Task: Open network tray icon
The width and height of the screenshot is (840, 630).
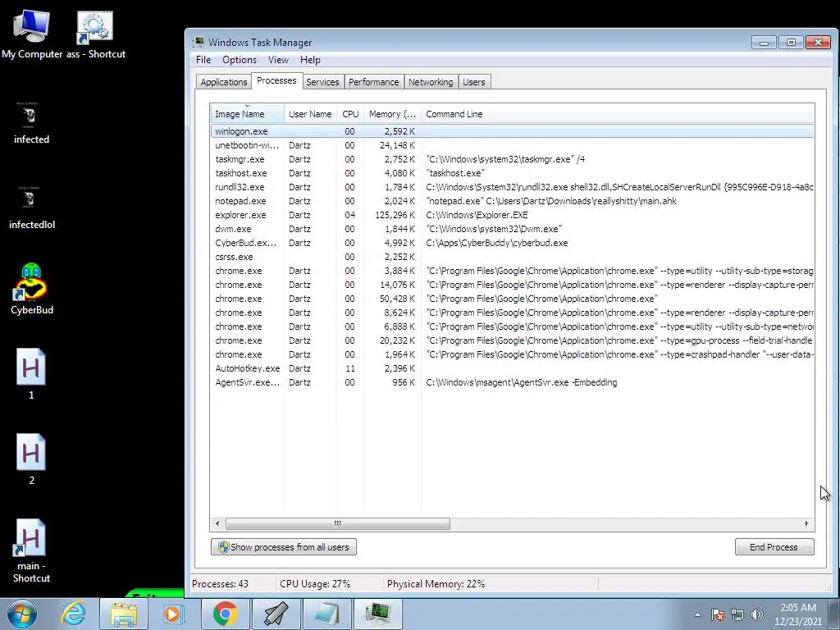Action: pos(737,614)
